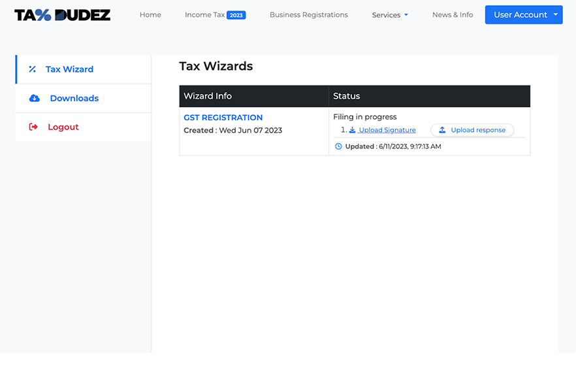Screen dimensions: 576x392
Task: Click the clock icon beside Updated timestamp
Action: pos(338,146)
